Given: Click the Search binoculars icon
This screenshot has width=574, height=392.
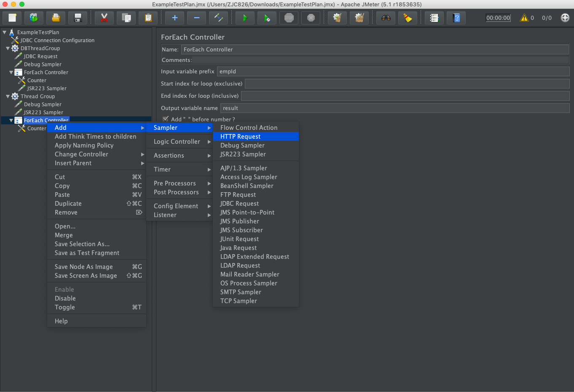Looking at the screenshot, I should tap(386, 18).
